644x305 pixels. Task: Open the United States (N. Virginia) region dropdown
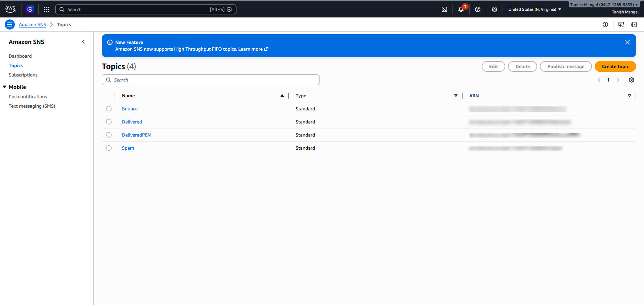534,9
